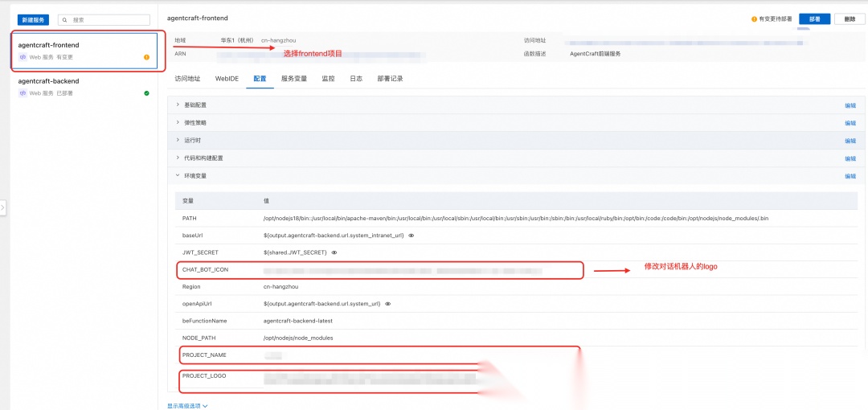Select the 配置 tab
Viewport: 868px width, 410px height.
coord(260,79)
